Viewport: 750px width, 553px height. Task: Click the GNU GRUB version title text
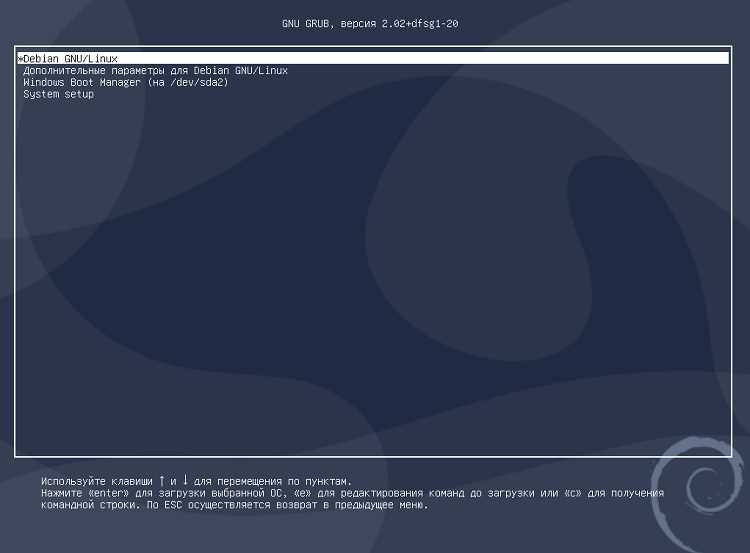pos(370,23)
